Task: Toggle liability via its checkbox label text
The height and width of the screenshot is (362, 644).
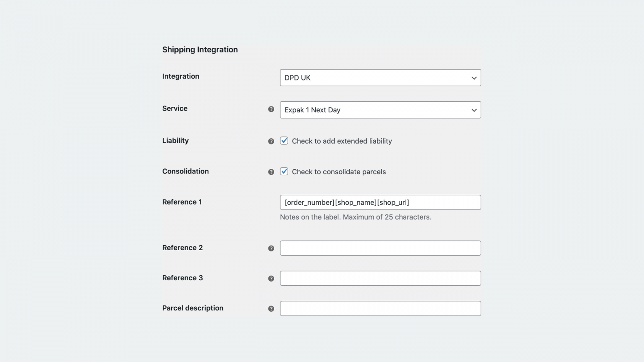Action: [342, 141]
